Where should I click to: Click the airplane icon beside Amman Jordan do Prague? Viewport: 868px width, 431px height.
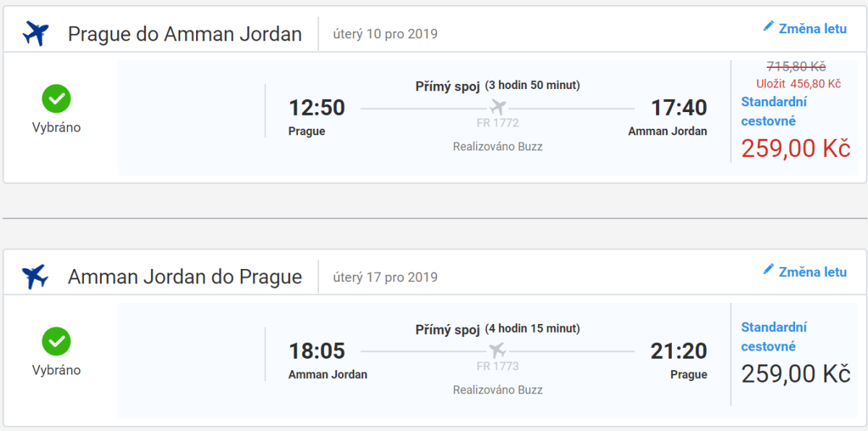click(x=35, y=276)
